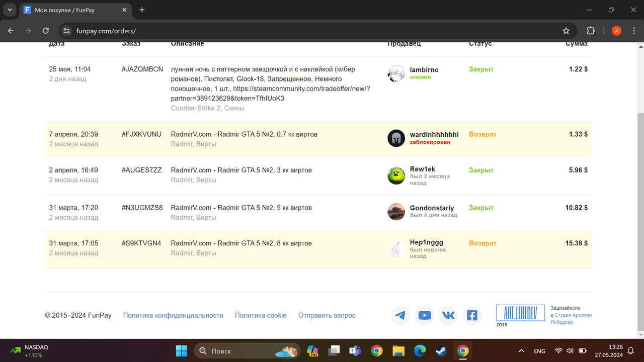Screen dimensions: 644x362
Task: Open VK social icon in footer
Action: (x=448, y=315)
